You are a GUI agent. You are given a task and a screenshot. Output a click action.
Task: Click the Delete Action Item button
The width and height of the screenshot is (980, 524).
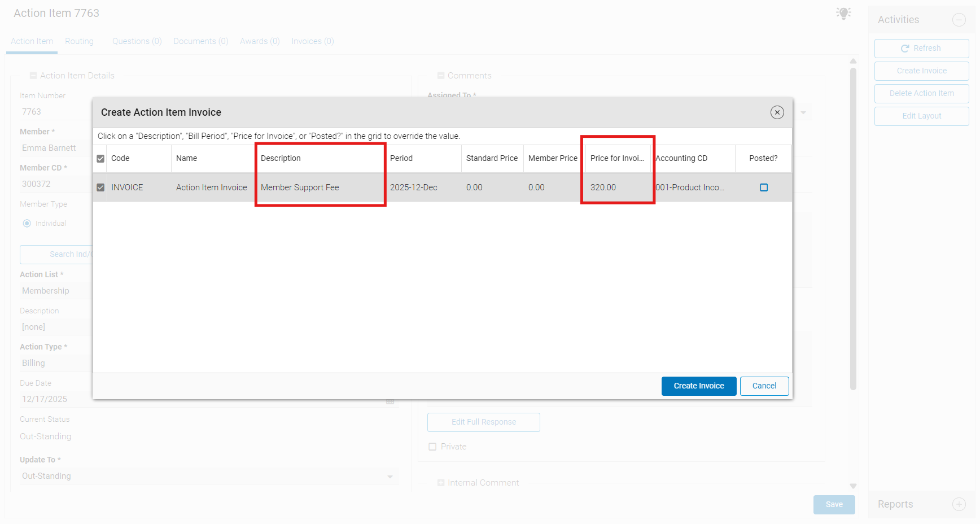click(921, 94)
